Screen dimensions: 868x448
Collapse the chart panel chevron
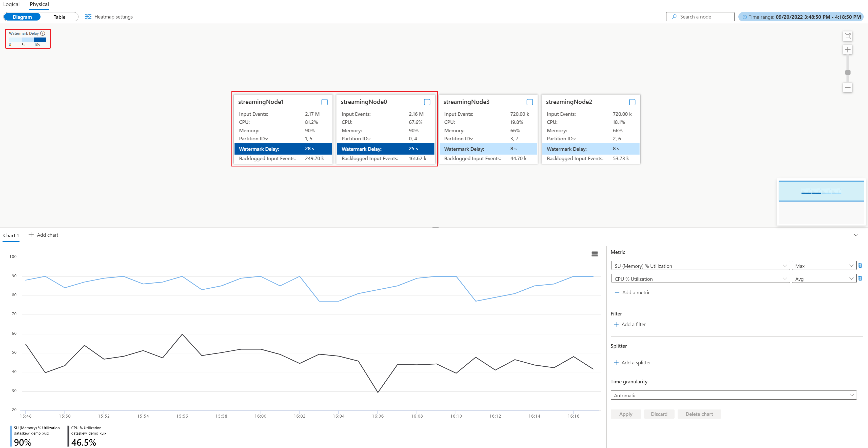(856, 235)
